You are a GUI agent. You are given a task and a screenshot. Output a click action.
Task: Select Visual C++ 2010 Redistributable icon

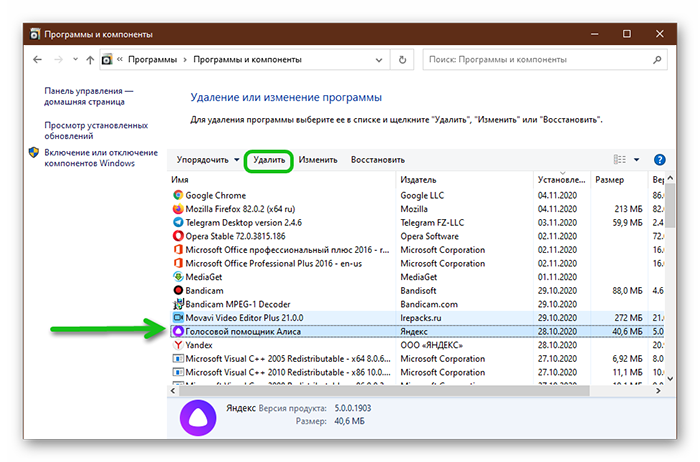click(x=178, y=372)
